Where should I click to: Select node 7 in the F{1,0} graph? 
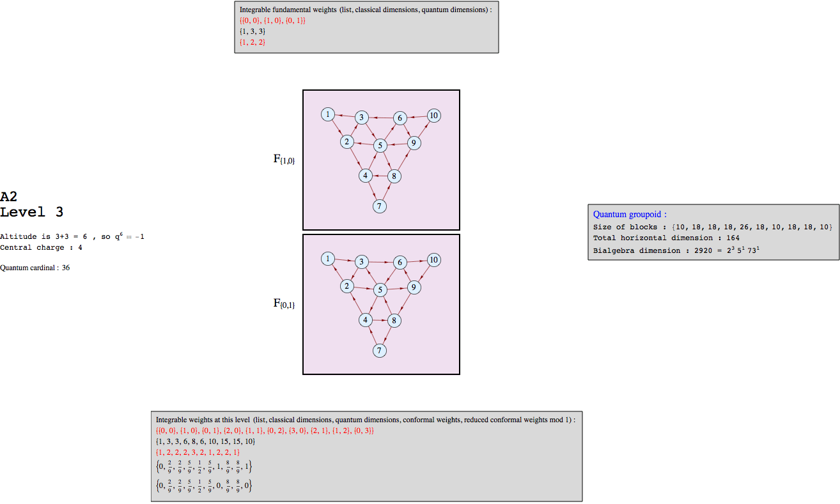tap(380, 206)
